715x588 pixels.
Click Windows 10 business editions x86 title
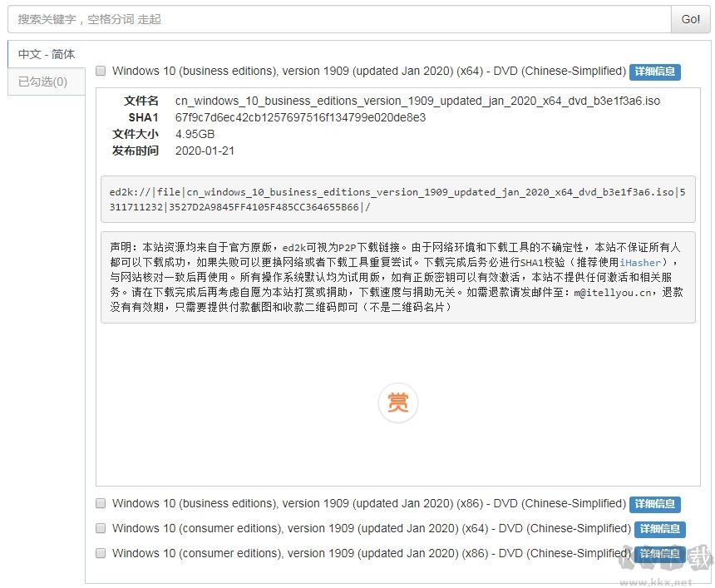(x=369, y=504)
